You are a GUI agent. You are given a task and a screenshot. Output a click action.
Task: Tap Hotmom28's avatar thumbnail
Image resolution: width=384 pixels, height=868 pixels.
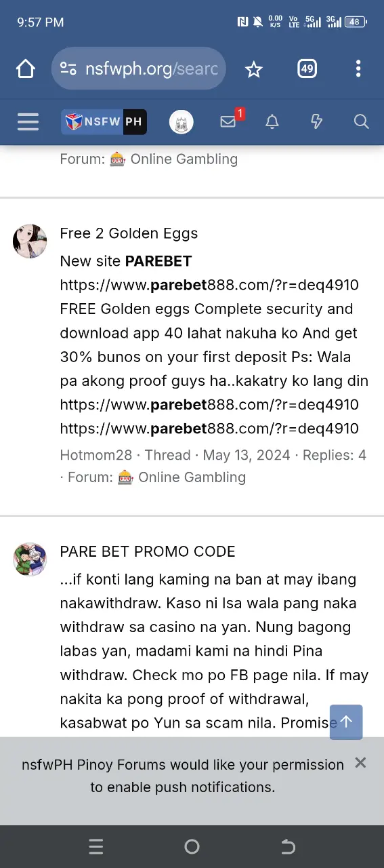pyautogui.click(x=30, y=241)
